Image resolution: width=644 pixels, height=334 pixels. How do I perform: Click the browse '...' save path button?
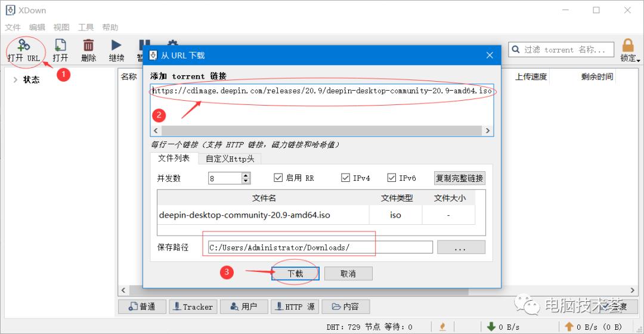(x=461, y=248)
